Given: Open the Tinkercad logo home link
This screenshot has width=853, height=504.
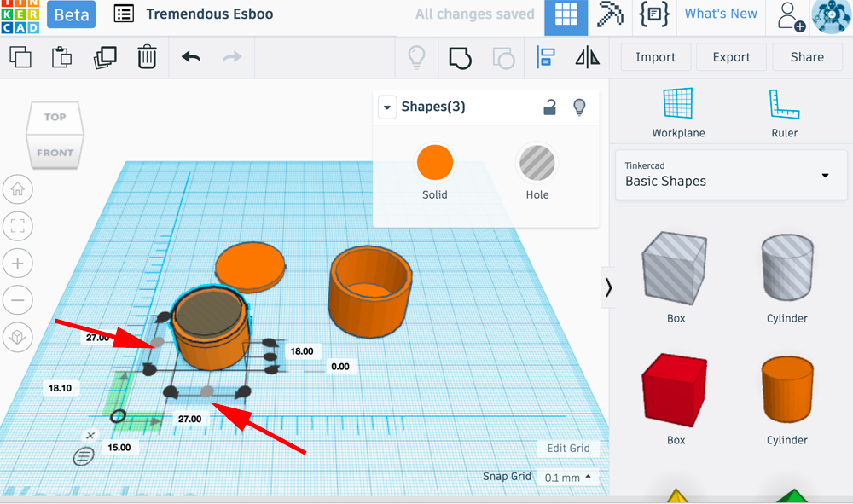Looking at the screenshot, I should pos(20,16).
